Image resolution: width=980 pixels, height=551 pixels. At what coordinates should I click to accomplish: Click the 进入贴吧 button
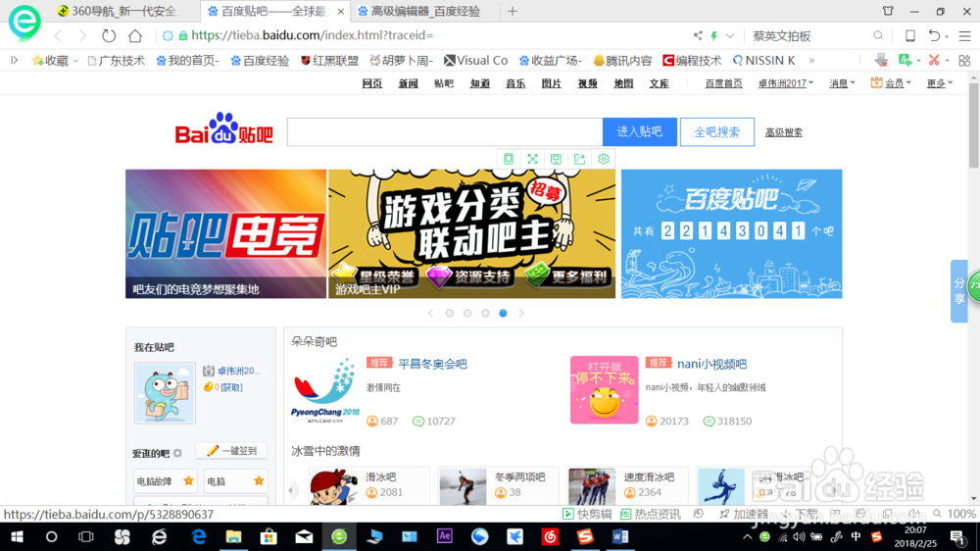click(x=639, y=132)
